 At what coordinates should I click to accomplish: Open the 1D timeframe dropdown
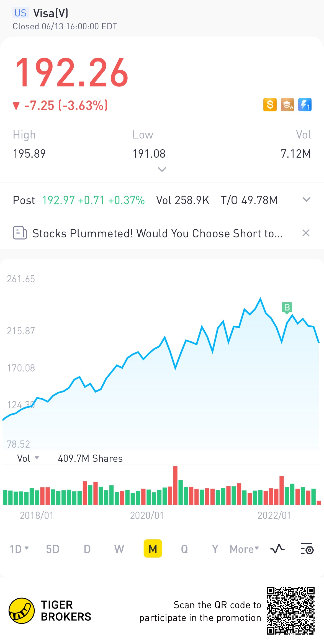[x=19, y=549]
